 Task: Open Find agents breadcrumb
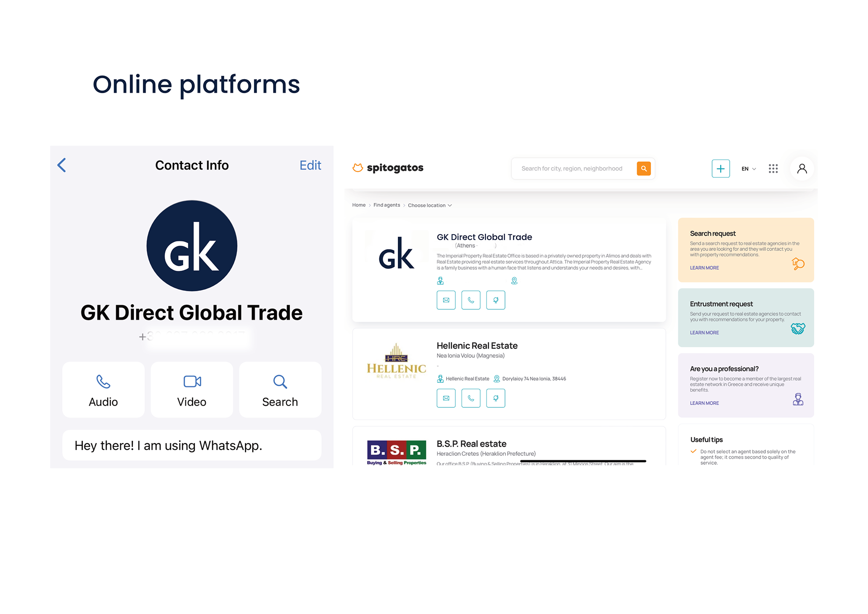[387, 205]
